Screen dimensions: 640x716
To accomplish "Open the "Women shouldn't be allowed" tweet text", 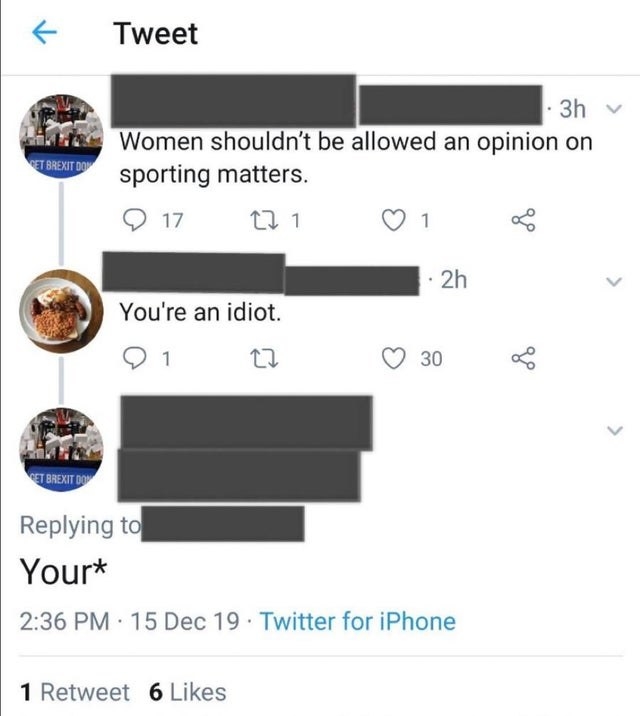I will [355, 157].
